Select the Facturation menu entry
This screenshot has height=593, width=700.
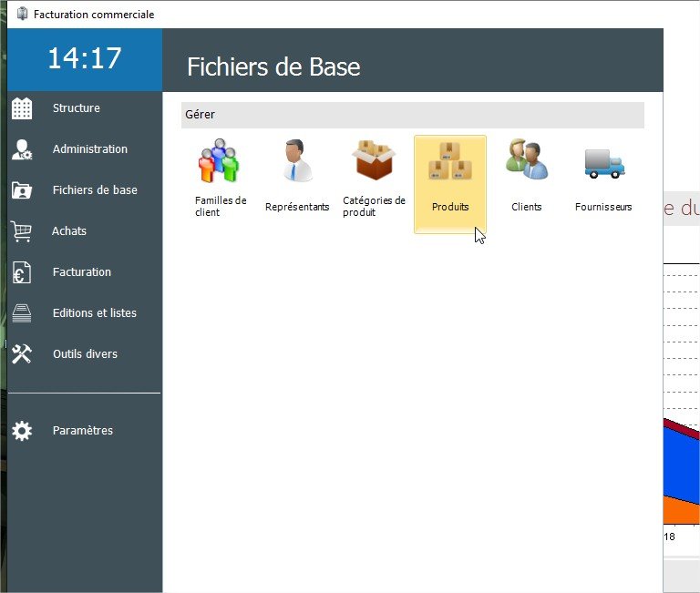pyautogui.click(x=82, y=272)
